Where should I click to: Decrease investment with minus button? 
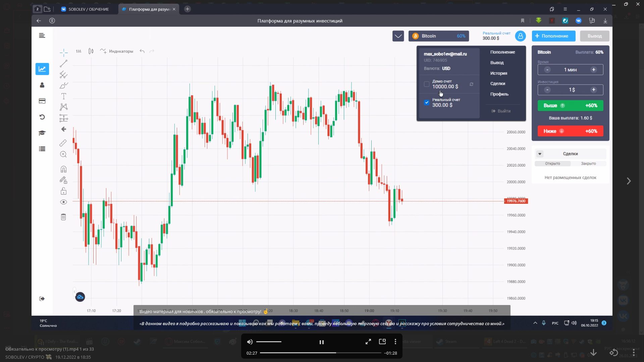[x=547, y=90]
